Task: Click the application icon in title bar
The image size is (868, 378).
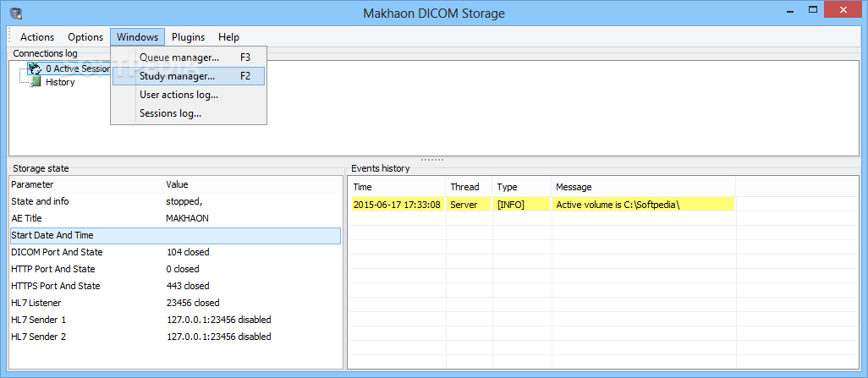Action: coord(16,12)
